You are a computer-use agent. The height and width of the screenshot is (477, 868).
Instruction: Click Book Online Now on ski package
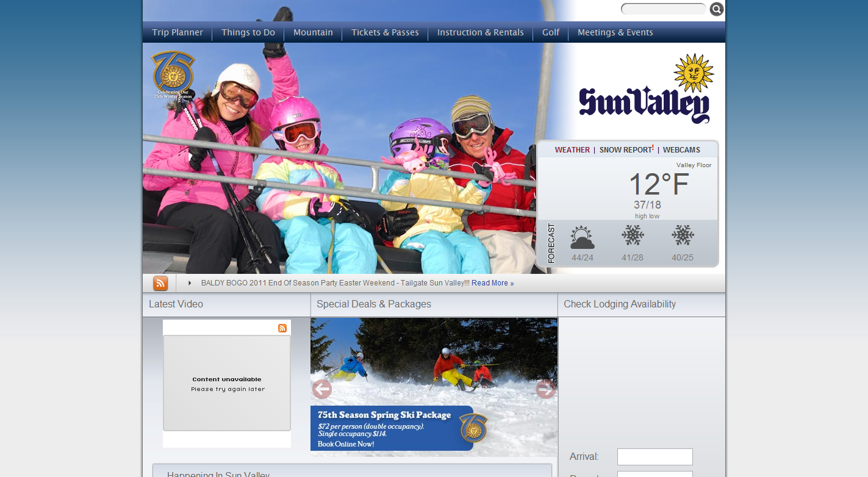(x=346, y=444)
